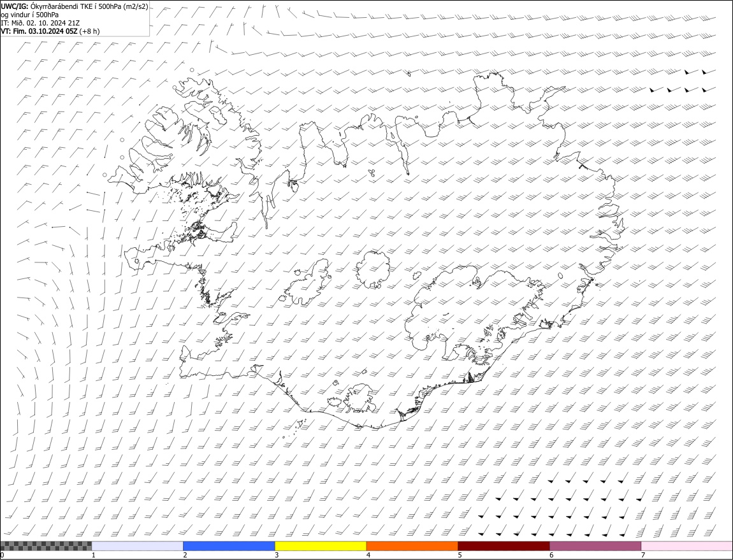Click the light pink above-7 legend swatch
Image resolution: width=733 pixels, height=560 pixels.
coord(687,546)
